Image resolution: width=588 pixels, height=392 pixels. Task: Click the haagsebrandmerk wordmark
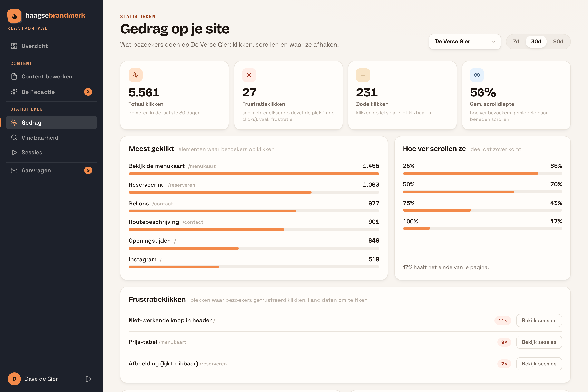pyautogui.click(x=55, y=16)
